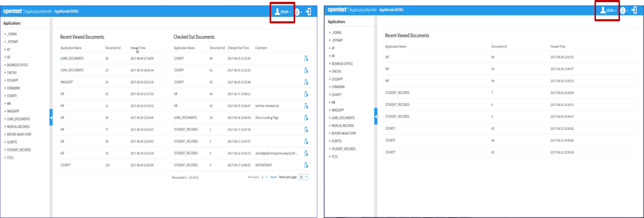The image size is (644, 218).
Task: Expand CHECKS node in USER1 window
Action: click(330, 71)
